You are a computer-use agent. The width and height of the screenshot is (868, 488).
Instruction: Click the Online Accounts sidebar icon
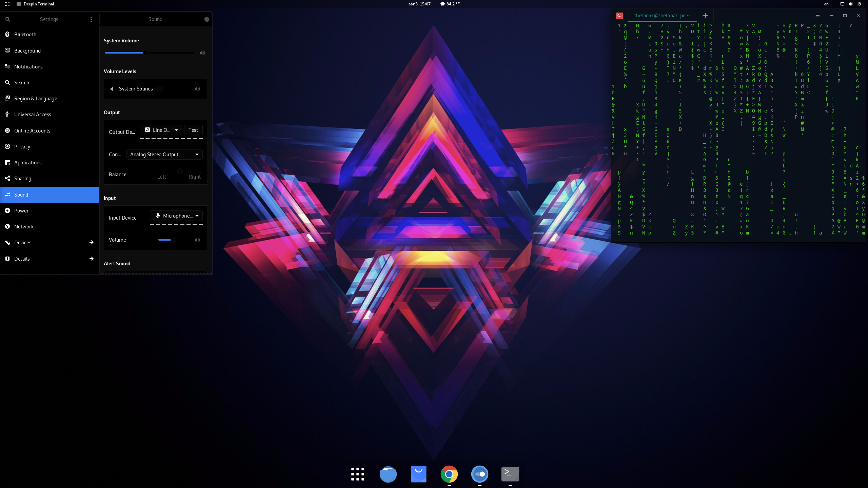(7, 130)
